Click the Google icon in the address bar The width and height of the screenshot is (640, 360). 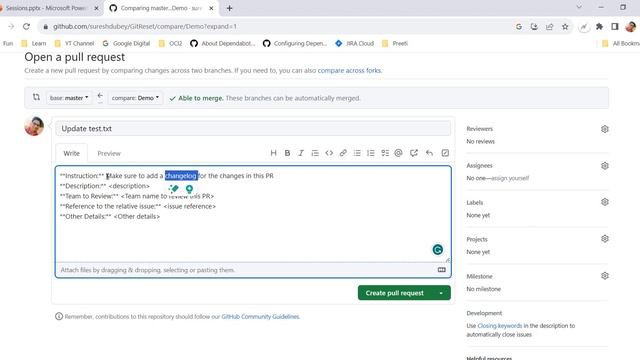[519, 27]
